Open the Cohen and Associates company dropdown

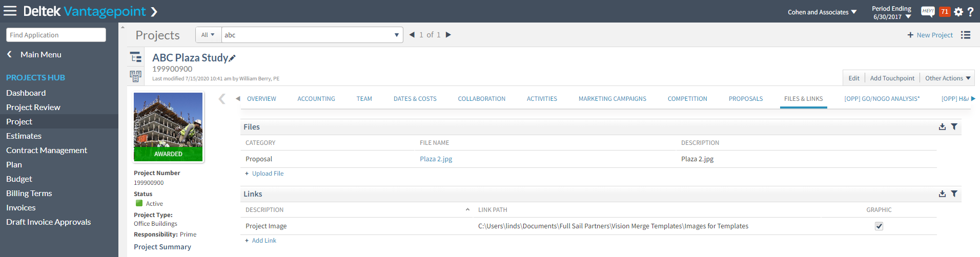click(822, 12)
